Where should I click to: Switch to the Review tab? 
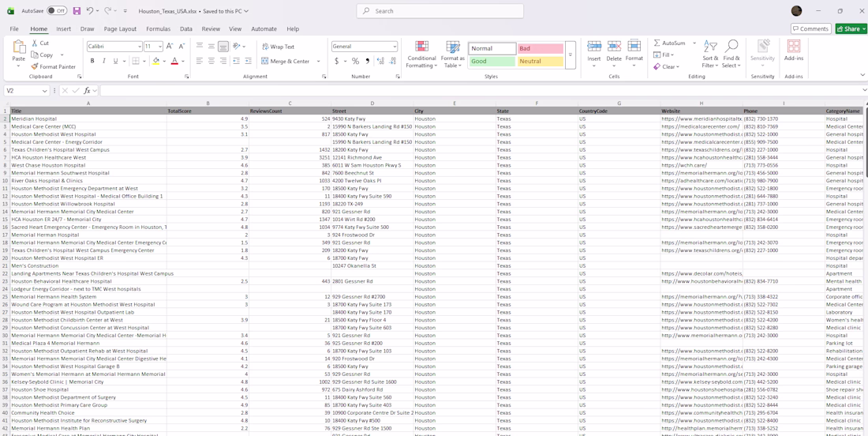coord(211,28)
